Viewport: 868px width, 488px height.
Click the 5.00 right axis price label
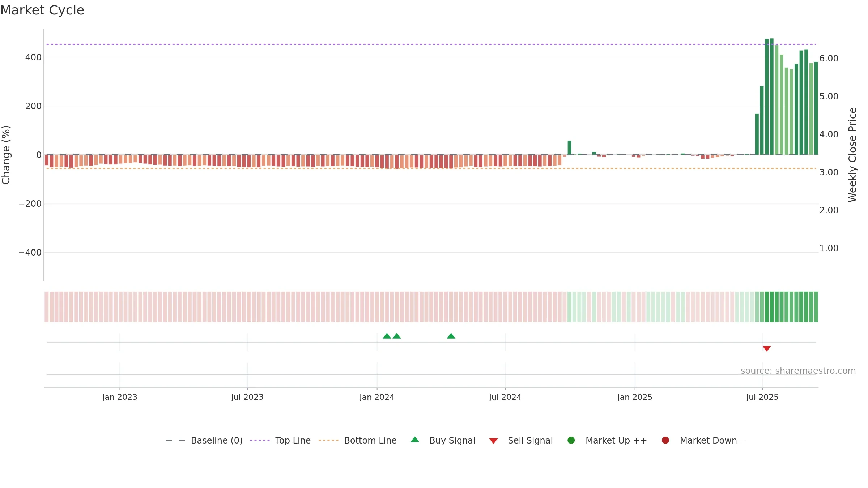829,97
